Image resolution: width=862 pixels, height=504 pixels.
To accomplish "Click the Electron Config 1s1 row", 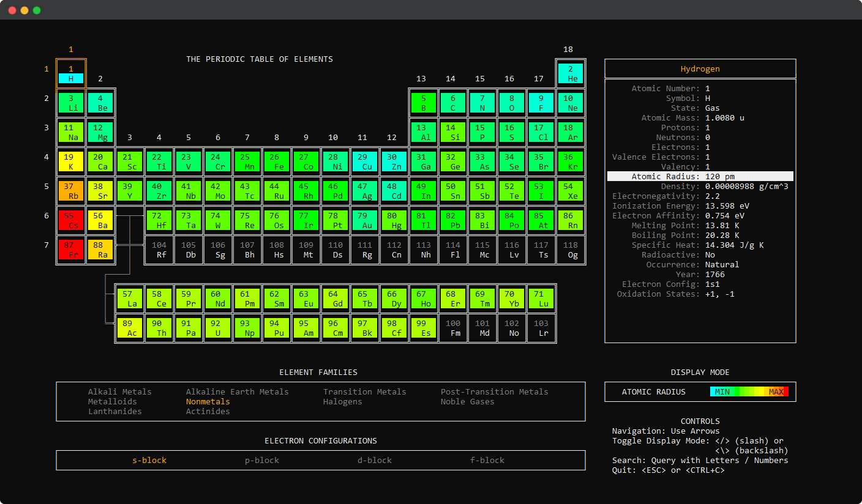I will (x=700, y=284).
